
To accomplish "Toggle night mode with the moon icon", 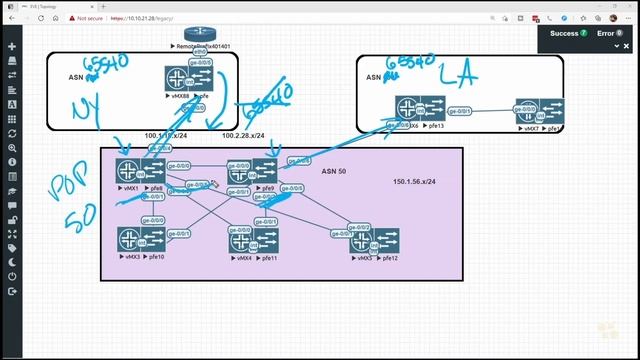I will 12,262.
